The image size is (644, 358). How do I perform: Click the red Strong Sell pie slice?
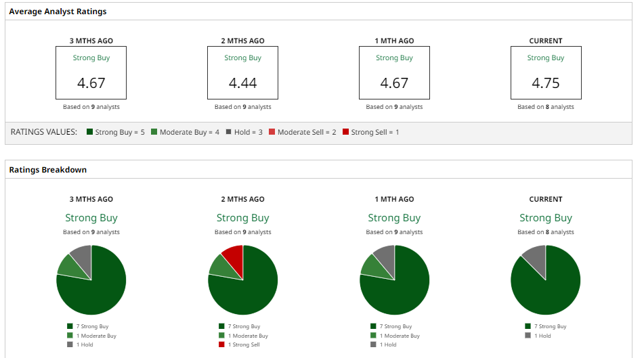pos(234,256)
